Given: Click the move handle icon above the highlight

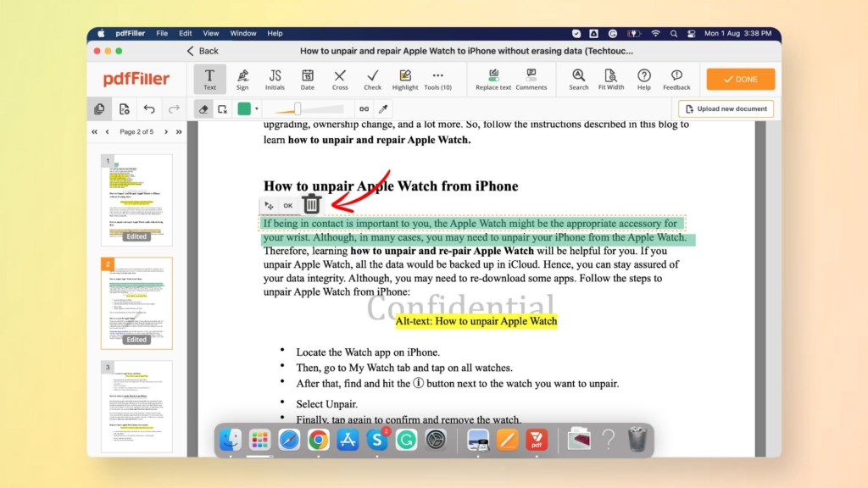Looking at the screenshot, I should tap(269, 206).
